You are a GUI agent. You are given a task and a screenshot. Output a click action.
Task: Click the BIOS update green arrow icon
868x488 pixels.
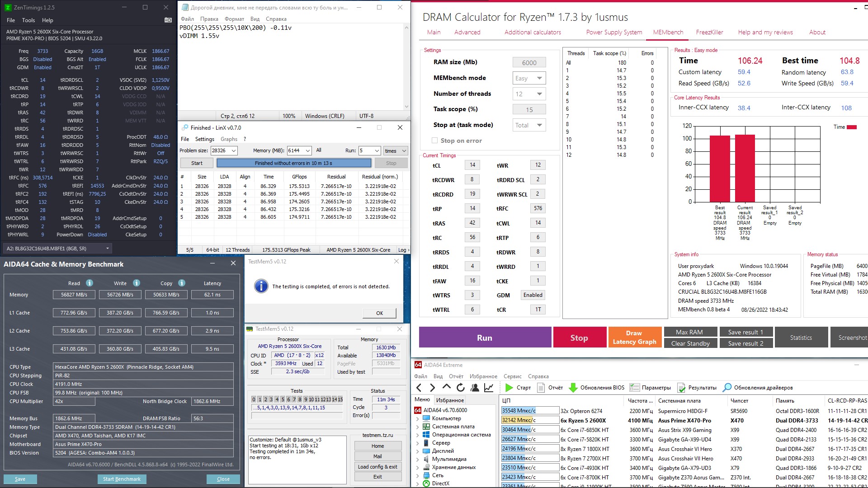click(573, 388)
